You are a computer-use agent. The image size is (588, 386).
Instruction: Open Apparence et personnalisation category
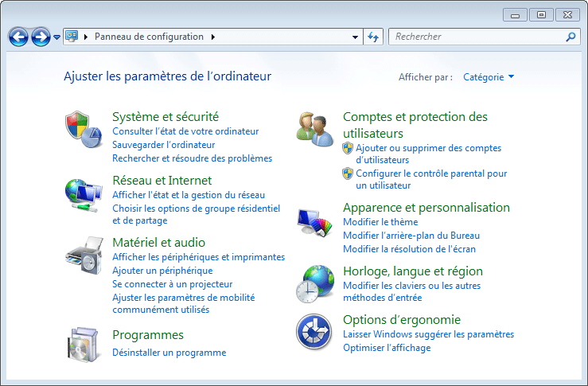(426, 208)
